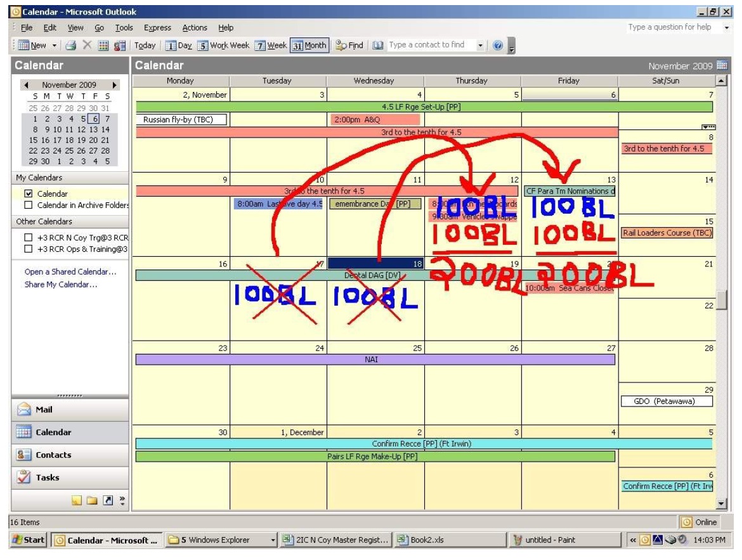
Task: Go to next month in mini calendar
Action: tap(115, 85)
